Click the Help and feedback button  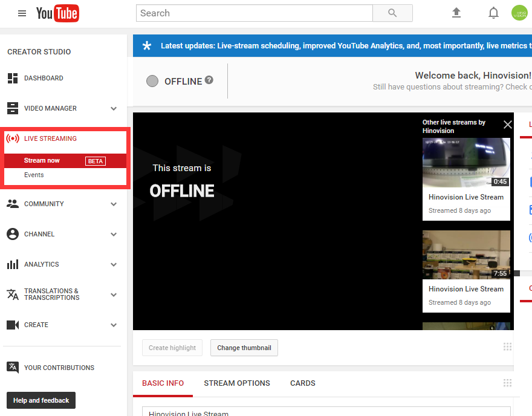41,400
